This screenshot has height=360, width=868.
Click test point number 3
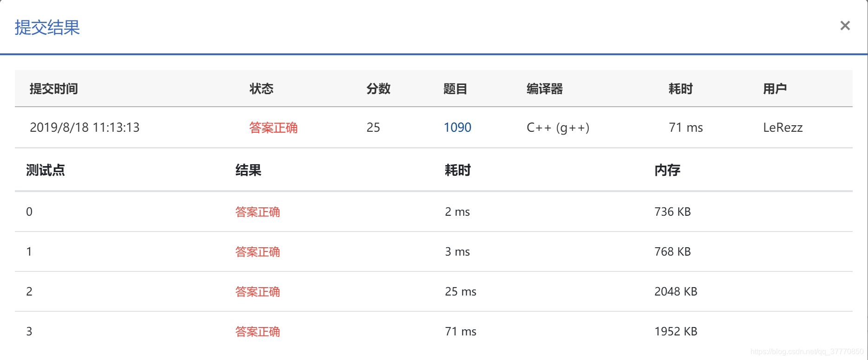click(29, 331)
